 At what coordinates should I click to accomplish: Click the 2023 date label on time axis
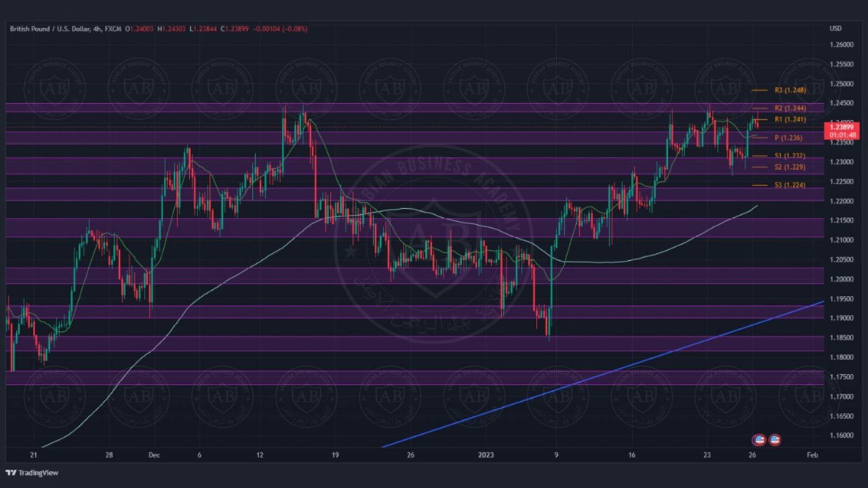[x=486, y=455]
